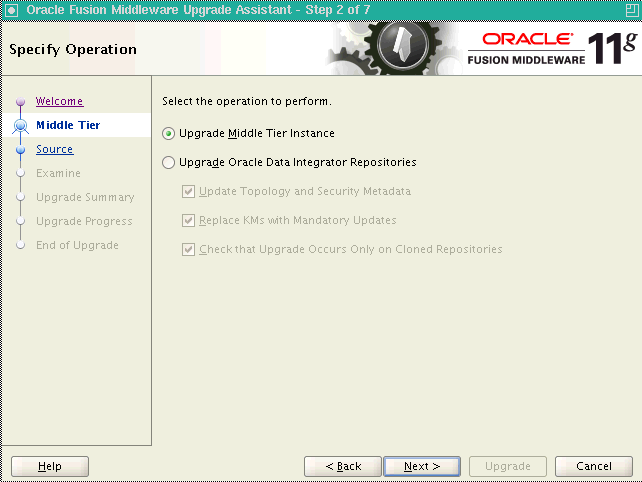Screen dimensions: 642x482
Task: Go to the Source step link
Action: [54, 149]
